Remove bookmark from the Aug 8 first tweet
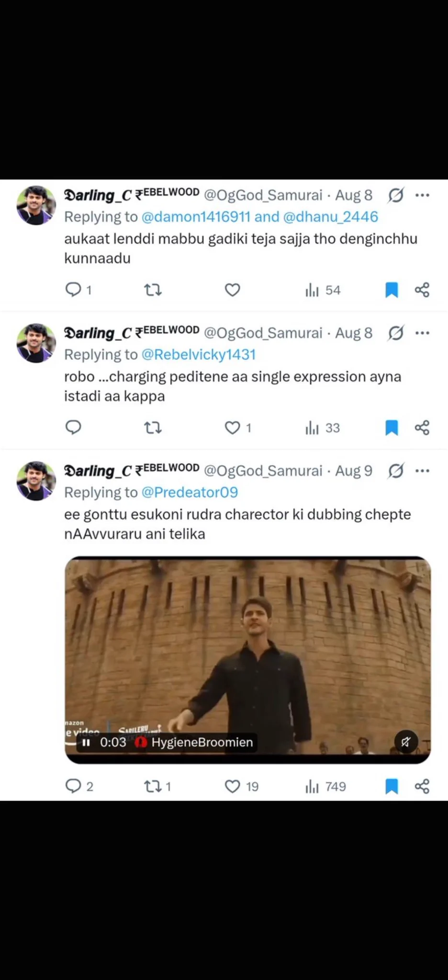The image size is (448, 980). 392,290
